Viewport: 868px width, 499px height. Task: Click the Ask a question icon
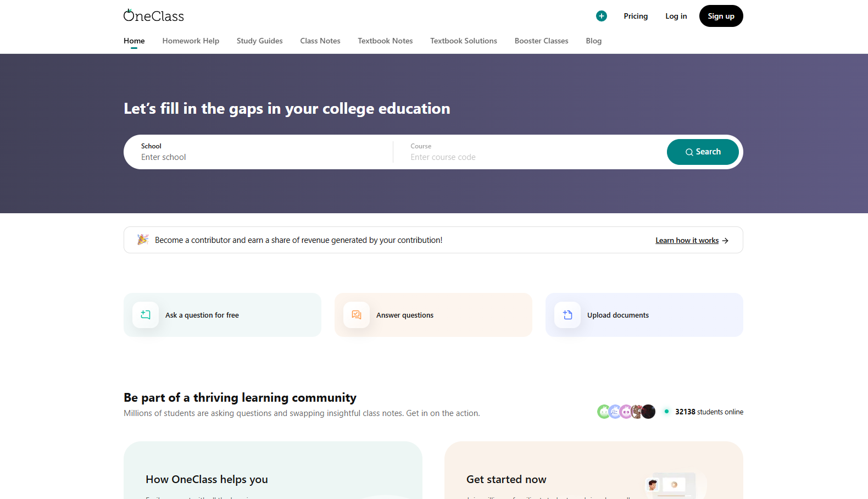pyautogui.click(x=146, y=315)
